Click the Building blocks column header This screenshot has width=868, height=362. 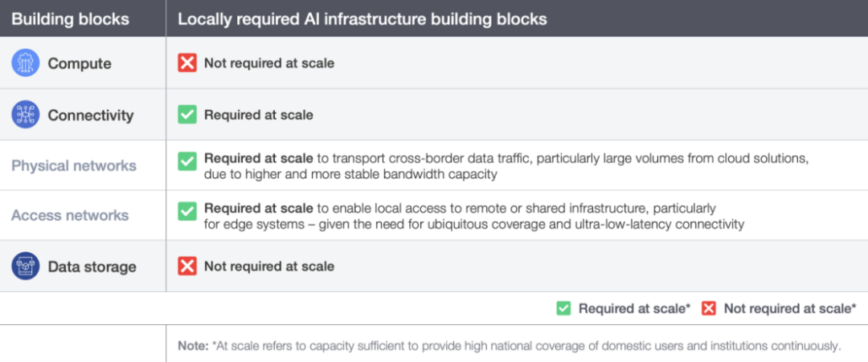[70, 19]
